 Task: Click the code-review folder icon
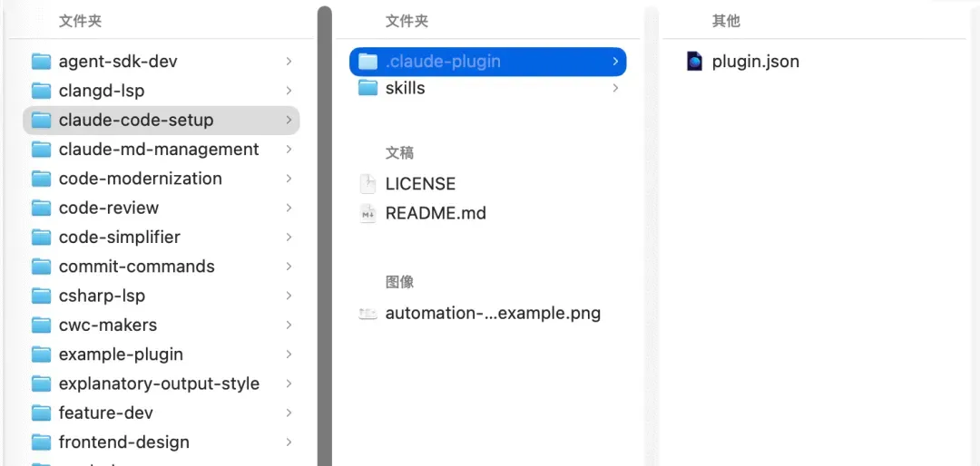(41, 208)
